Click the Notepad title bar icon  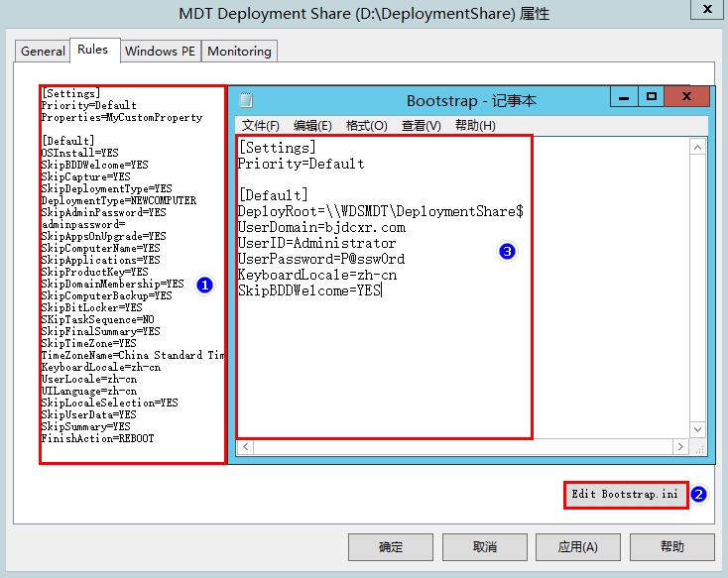246,100
